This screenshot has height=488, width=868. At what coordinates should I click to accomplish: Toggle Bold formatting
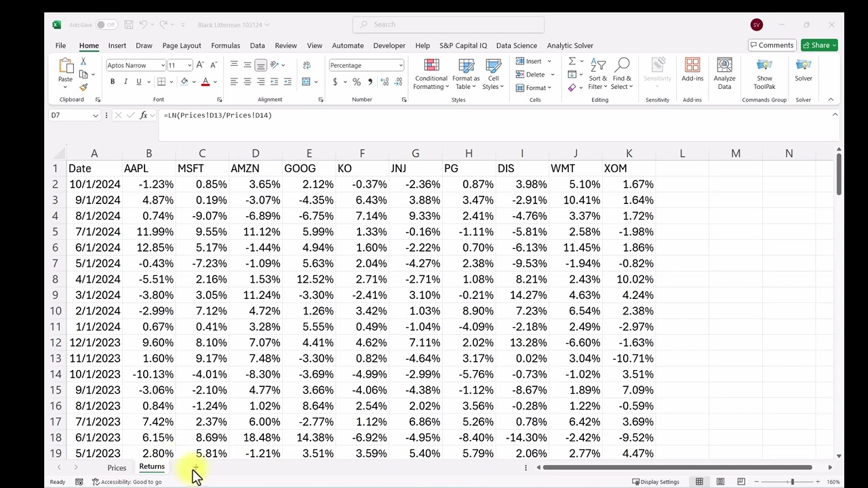(113, 82)
